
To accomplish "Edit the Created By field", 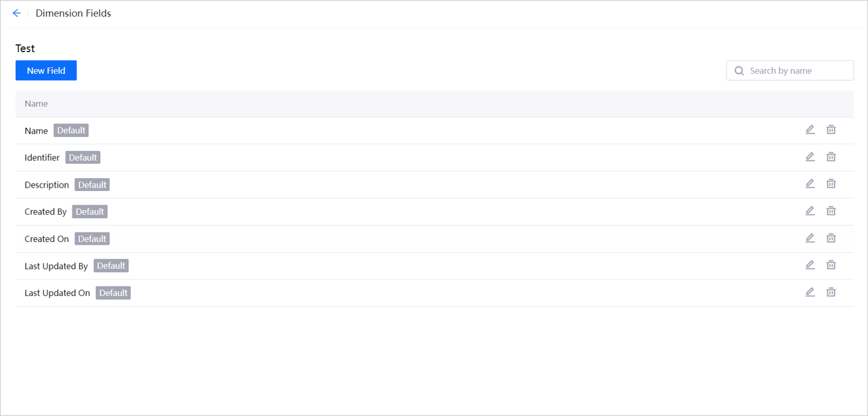I will click(810, 211).
